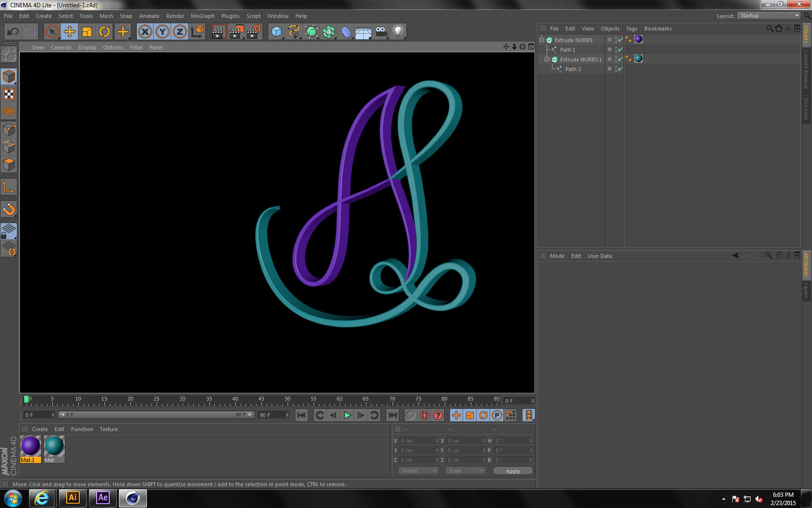Open the World coordinate dropdown
The image size is (812, 508).
point(419,471)
